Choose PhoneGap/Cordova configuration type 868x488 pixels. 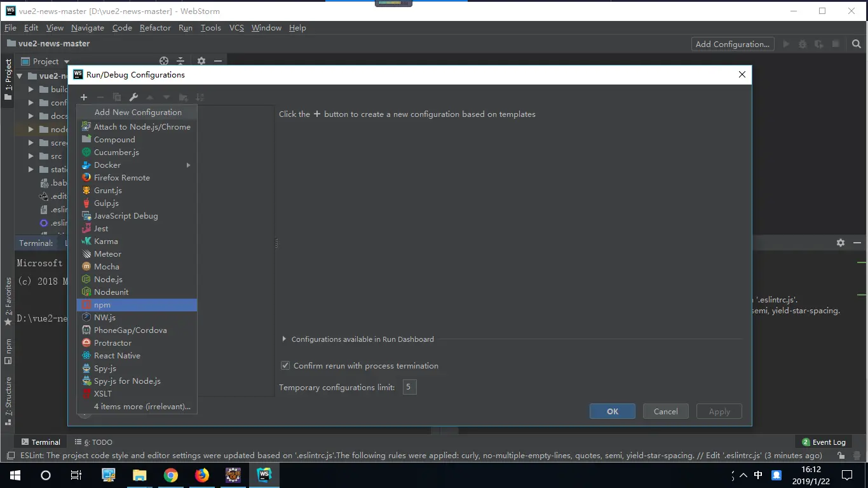pos(137,330)
